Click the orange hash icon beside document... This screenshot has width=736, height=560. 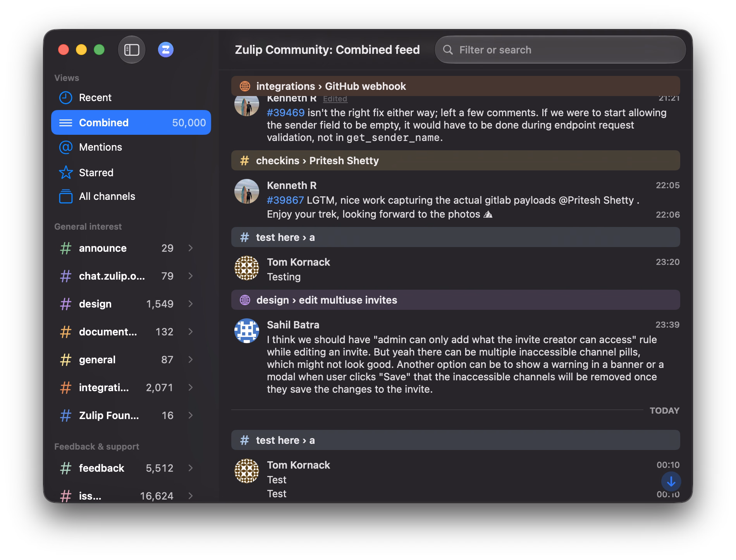(x=66, y=332)
